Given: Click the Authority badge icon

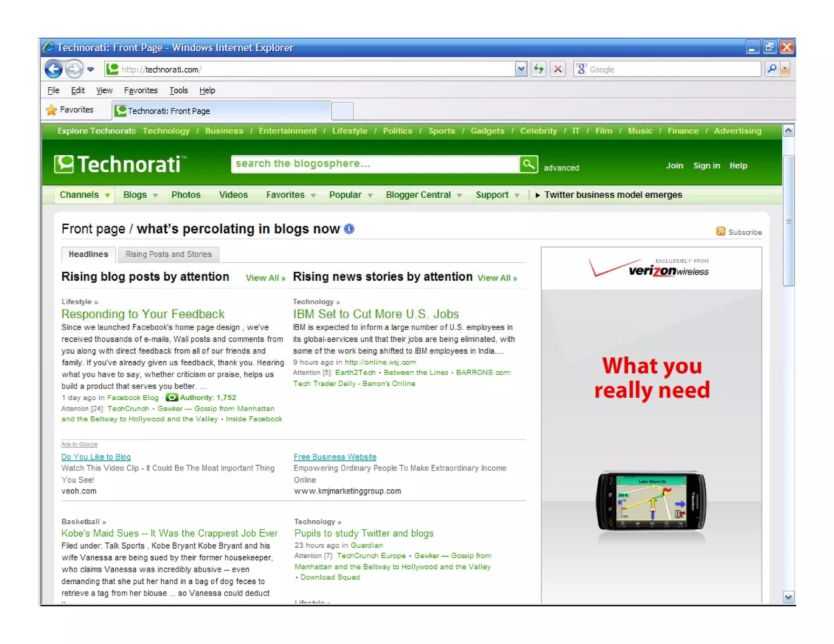Looking at the screenshot, I should [171, 397].
